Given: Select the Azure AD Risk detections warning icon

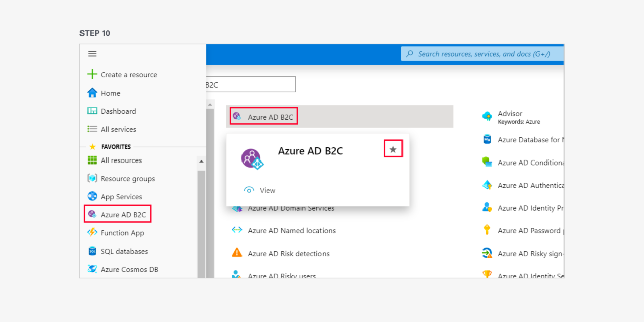Looking at the screenshot, I should click(x=236, y=253).
